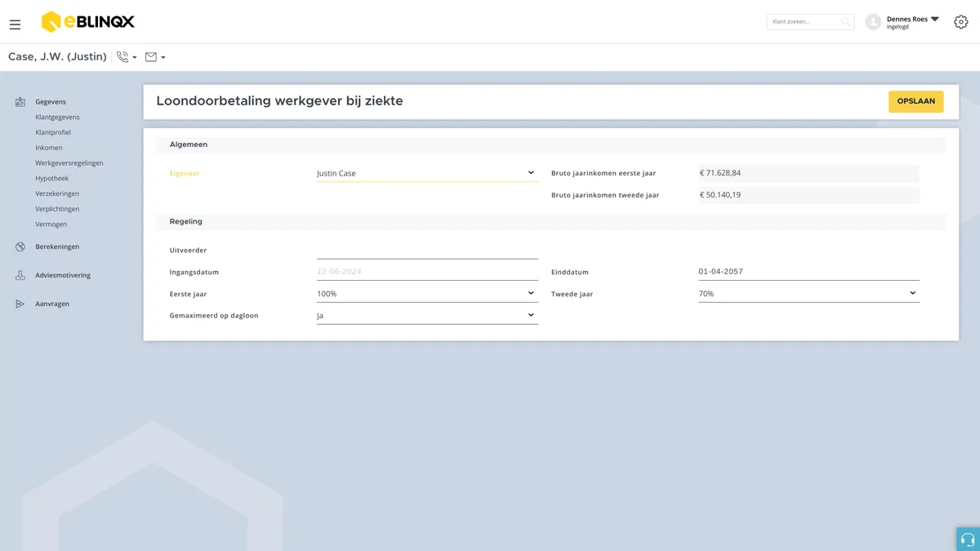The width and height of the screenshot is (980, 551).
Task: Navigate to Verplichtingen
Action: [57, 209]
